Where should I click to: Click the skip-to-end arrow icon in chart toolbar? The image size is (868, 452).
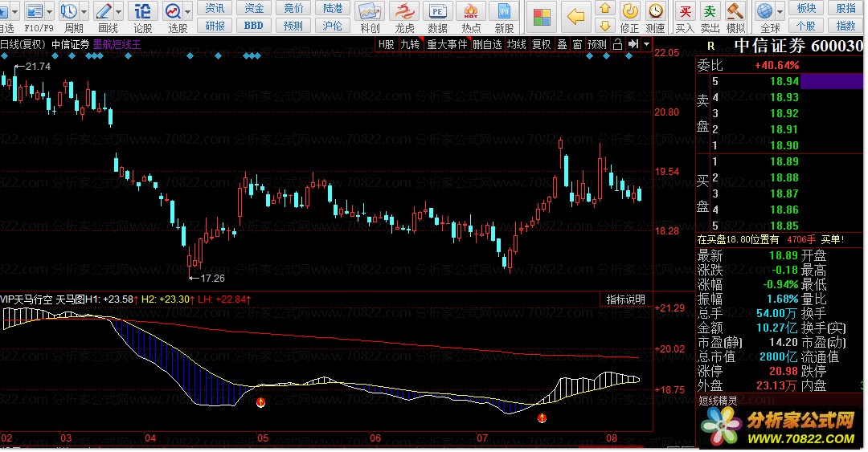pyautogui.click(x=633, y=44)
